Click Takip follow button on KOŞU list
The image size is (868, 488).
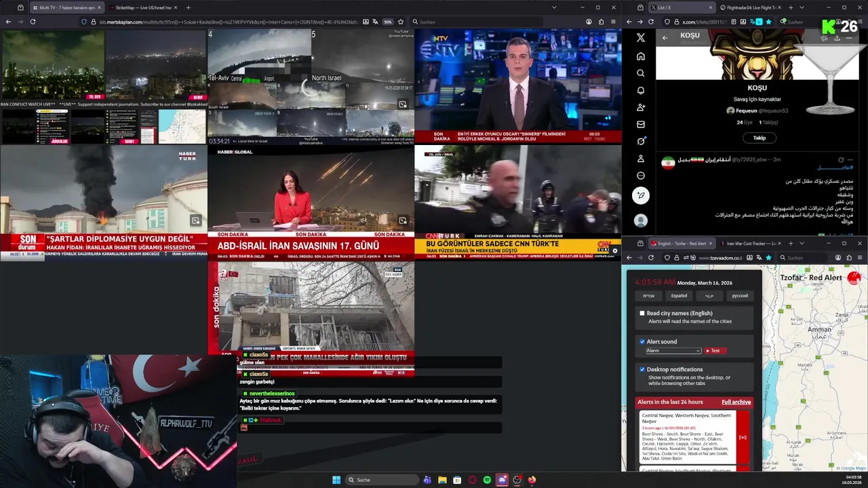(759, 138)
